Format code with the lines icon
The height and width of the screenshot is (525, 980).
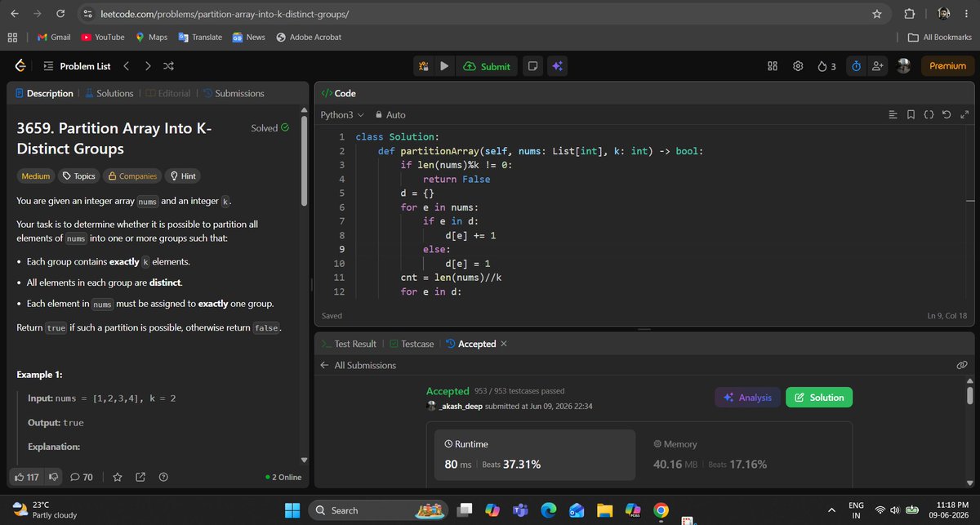click(893, 115)
